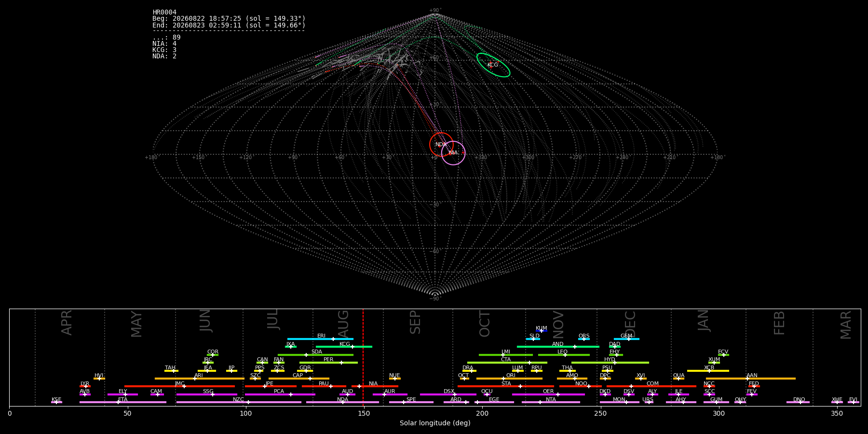Click the purple PCA shower bar

click(280, 394)
